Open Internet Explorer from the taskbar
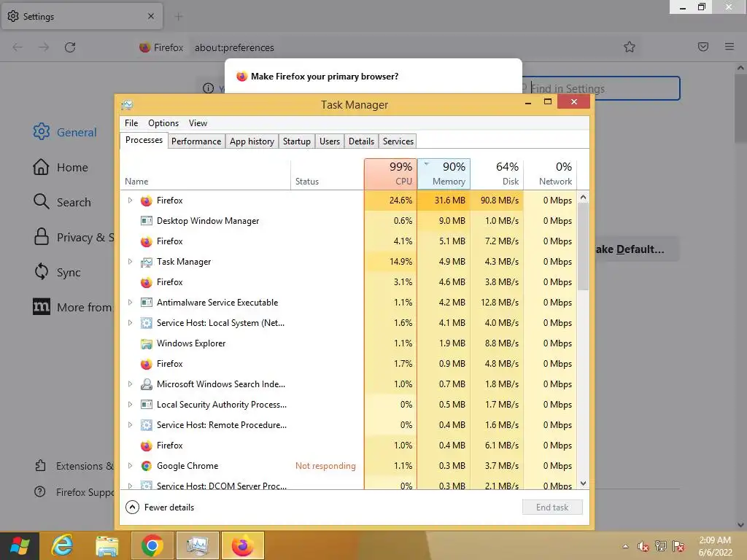 pos(63,545)
